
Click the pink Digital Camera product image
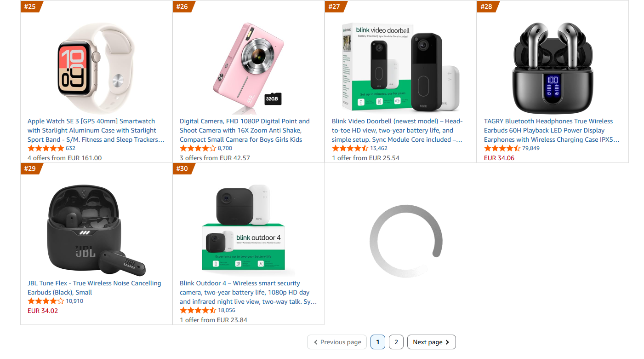coord(248,64)
